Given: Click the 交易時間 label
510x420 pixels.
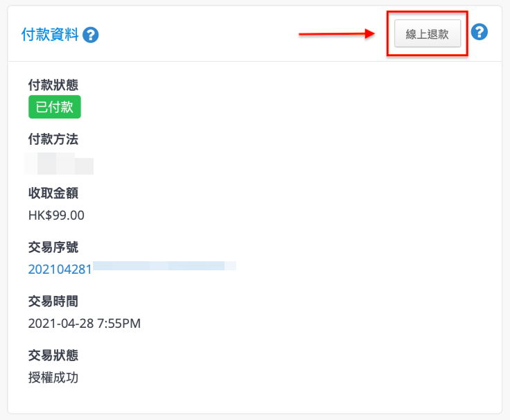Looking at the screenshot, I should point(53,301).
